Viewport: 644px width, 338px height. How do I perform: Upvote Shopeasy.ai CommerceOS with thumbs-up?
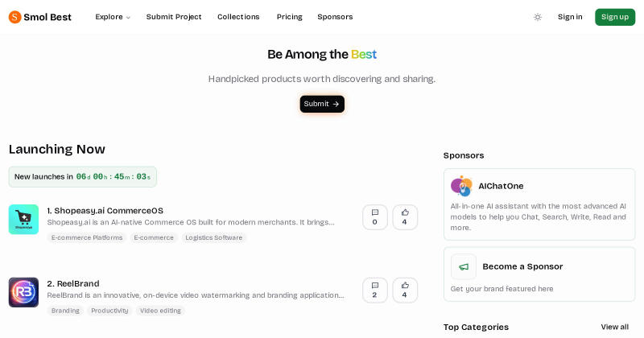click(405, 217)
